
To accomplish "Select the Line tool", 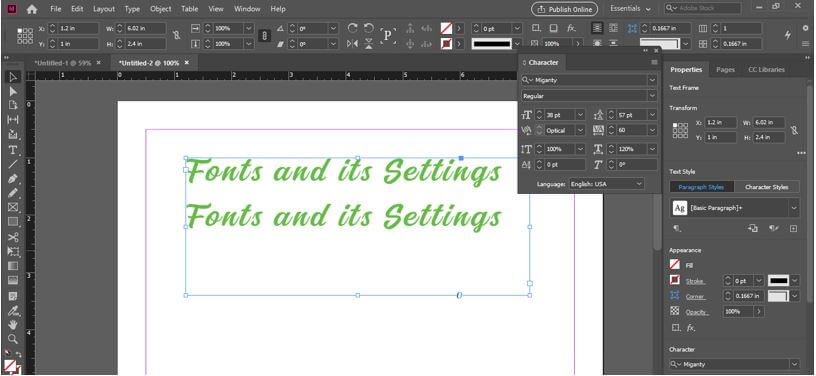I will click(x=13, y=164).
